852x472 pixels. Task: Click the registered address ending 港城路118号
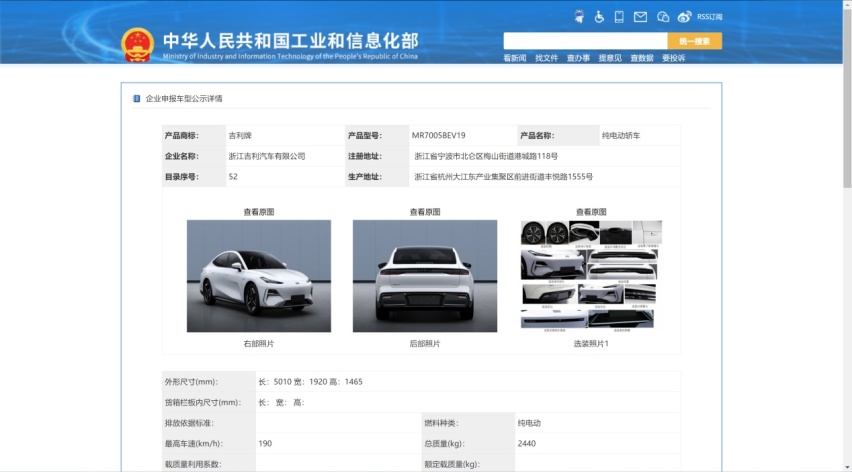[x=486, y=156]
